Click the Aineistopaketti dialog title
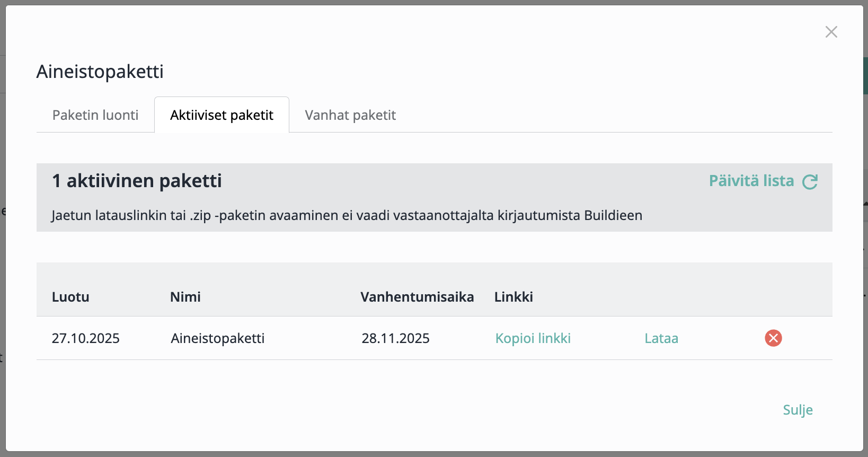868x457 pixels. tap(100, 72)
